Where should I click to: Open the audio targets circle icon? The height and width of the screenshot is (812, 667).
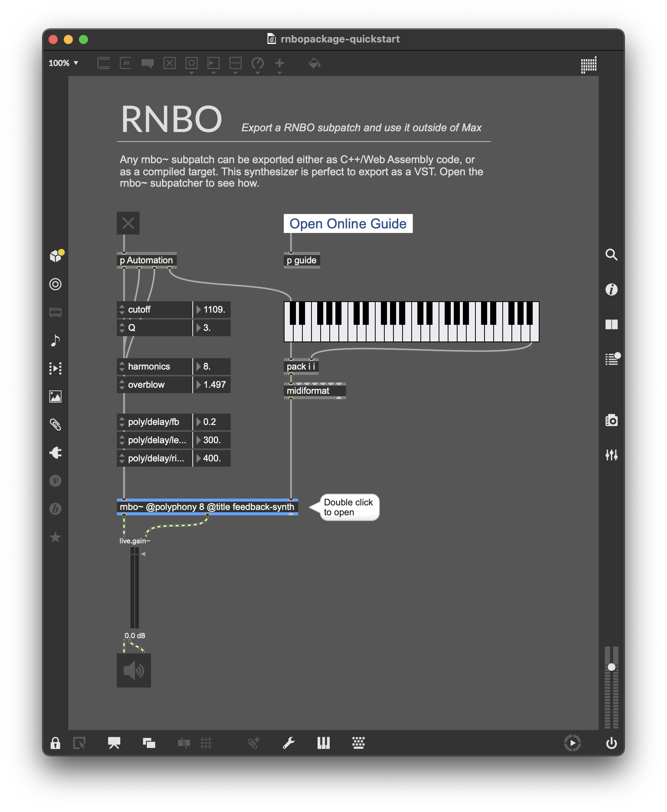click(55, 284)
